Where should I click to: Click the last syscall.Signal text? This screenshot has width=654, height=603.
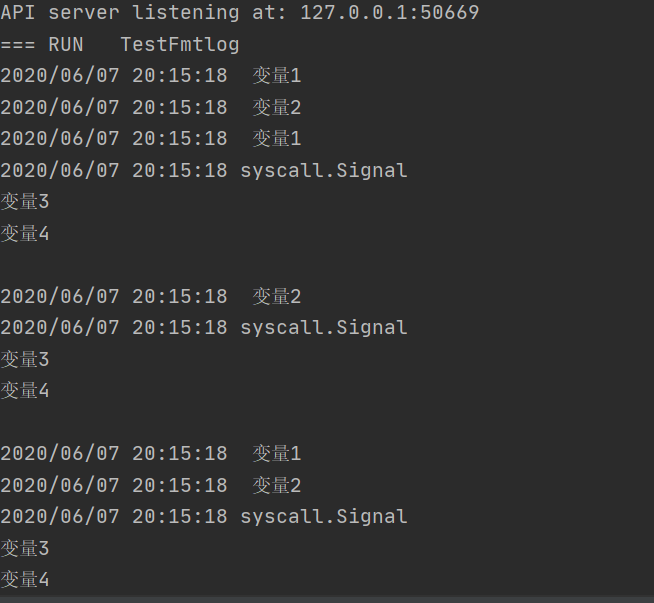coord(323,516)
